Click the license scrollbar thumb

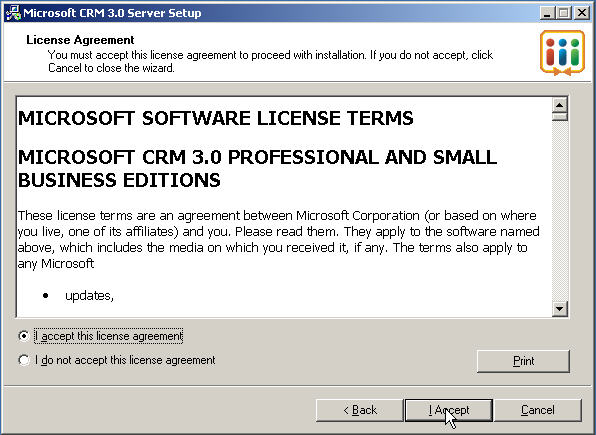tap(560, 116)
